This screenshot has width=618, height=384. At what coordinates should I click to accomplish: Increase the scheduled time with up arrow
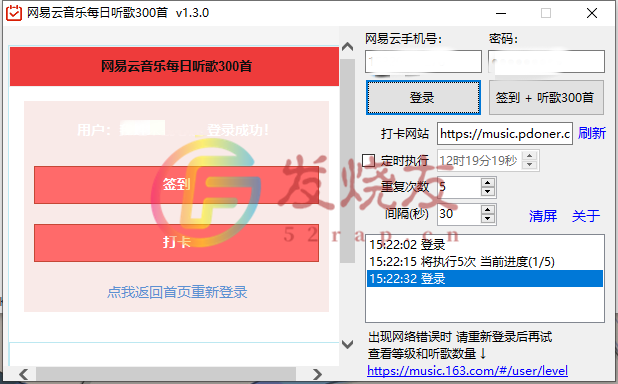[x=529, y=156]
